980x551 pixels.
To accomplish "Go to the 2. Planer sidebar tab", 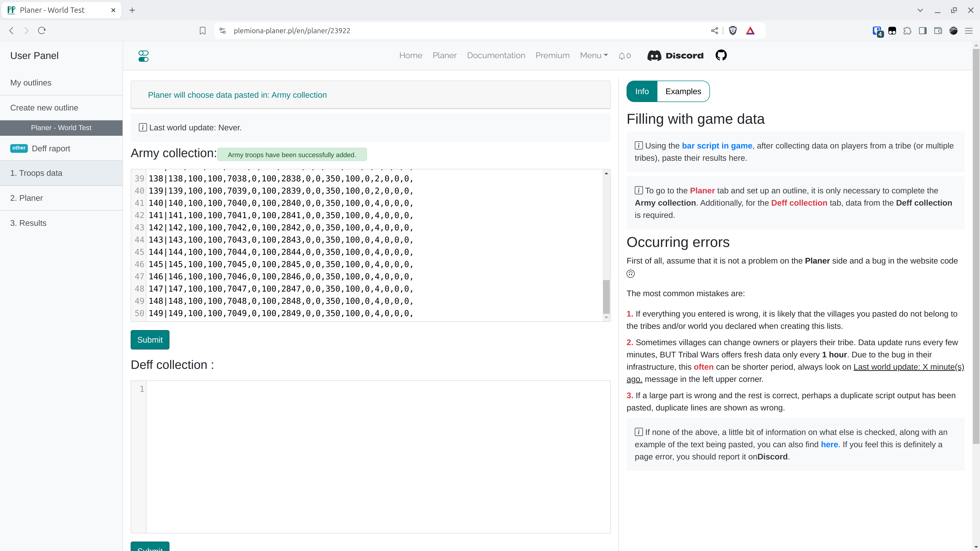I will [27, 198].
